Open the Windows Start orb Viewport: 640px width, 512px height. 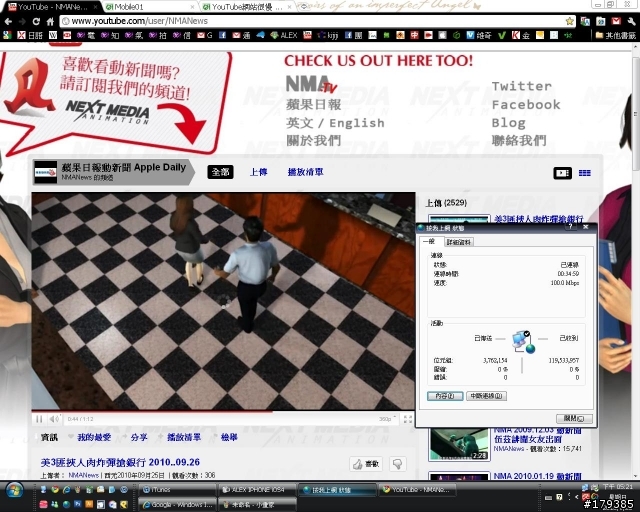click(15, 491)
